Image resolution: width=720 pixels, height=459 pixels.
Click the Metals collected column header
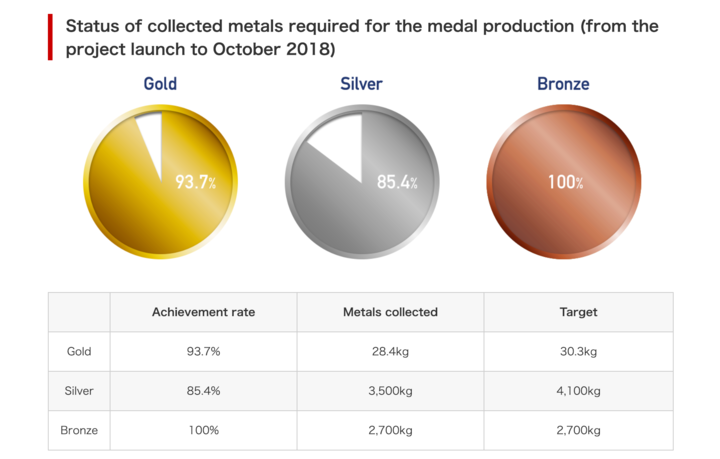click(x=390, y=312)
